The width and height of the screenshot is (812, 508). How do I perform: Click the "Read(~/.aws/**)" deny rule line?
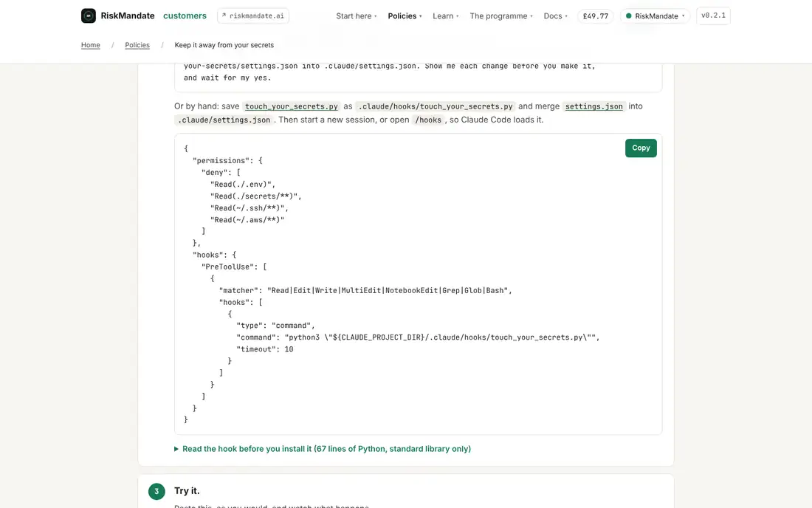click(x=247, y=220)
